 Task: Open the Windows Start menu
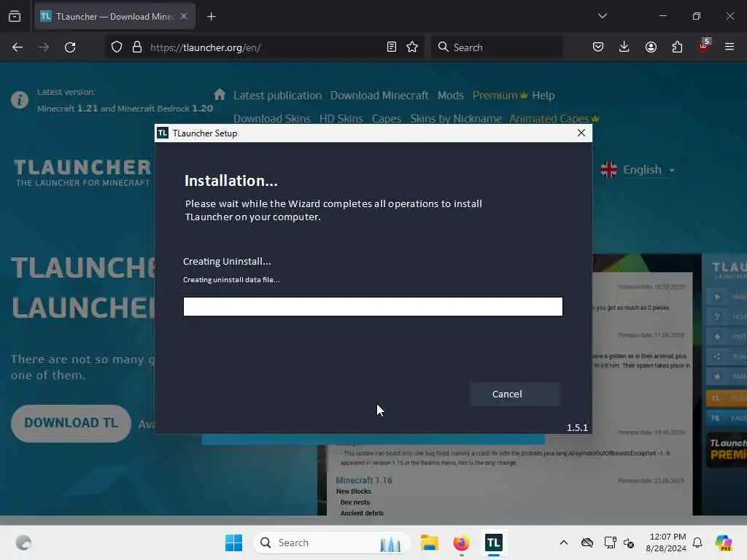click(x=233, y=542)
